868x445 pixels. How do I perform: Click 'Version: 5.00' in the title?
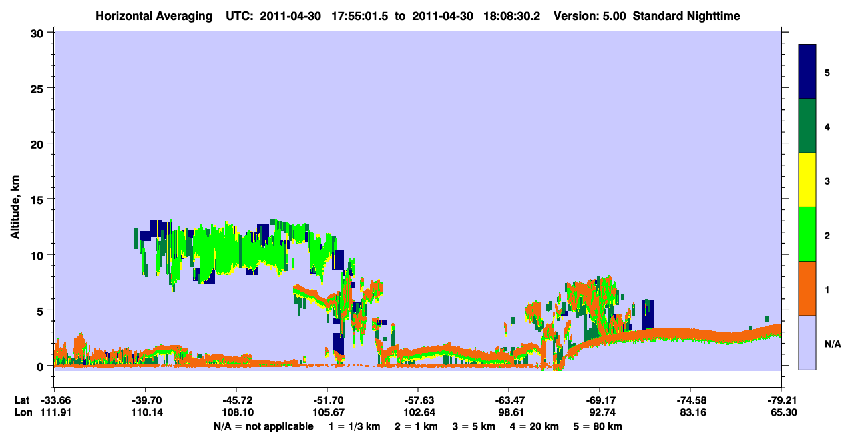(x=590, y=16)
